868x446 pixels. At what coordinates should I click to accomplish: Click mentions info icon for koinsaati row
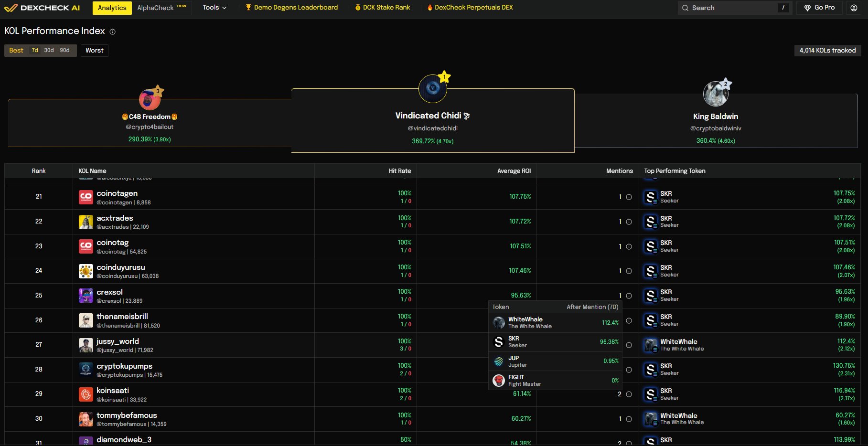pyautogui.click(x=629, y=394)
